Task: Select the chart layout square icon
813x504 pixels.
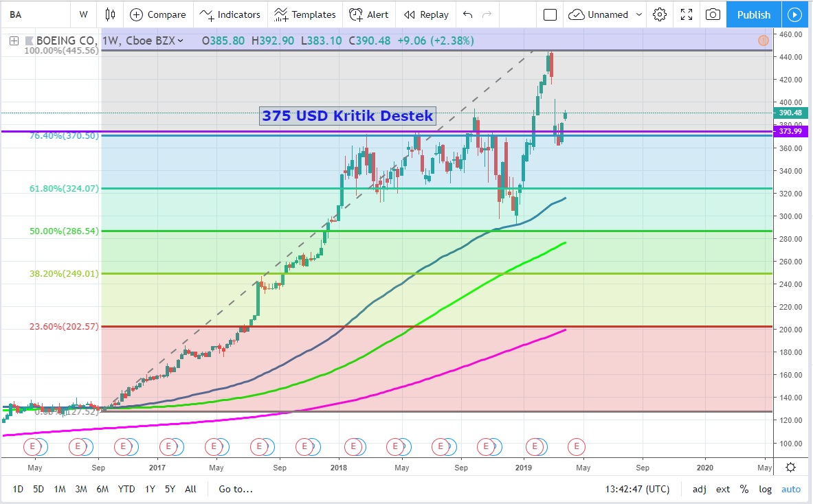Action: click(x=550, y=14)
